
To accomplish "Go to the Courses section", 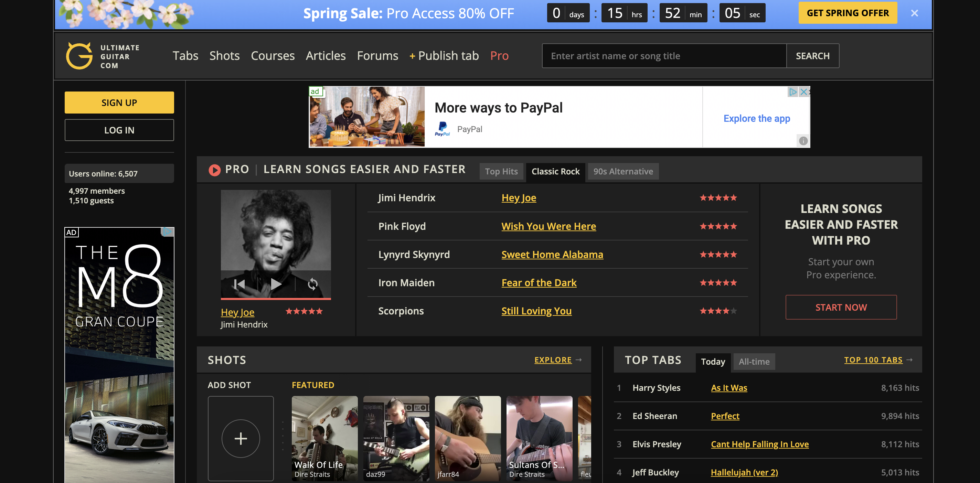I will point(273,56).
